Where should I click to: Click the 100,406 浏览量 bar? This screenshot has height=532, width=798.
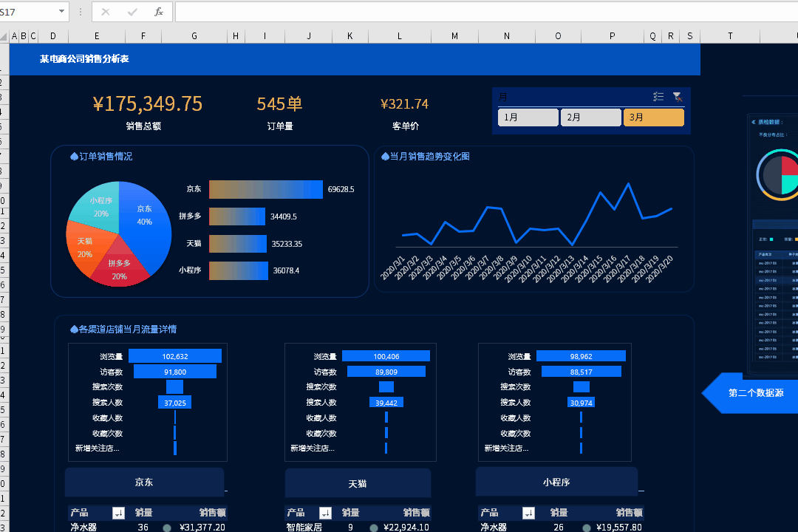click(386, 356)
